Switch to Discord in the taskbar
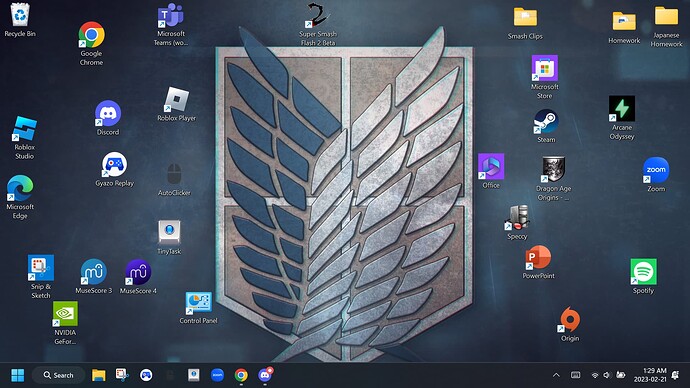 (265, 375)
